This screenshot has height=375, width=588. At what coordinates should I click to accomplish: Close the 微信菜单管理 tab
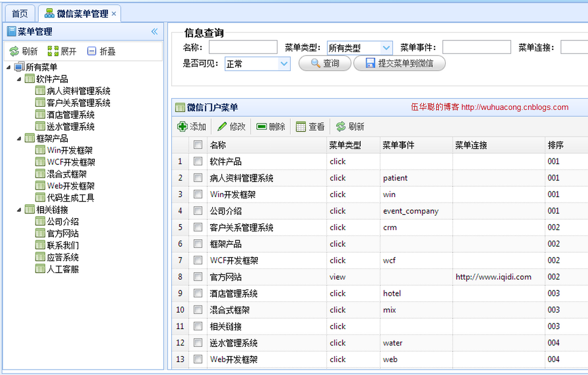point(114,14)
